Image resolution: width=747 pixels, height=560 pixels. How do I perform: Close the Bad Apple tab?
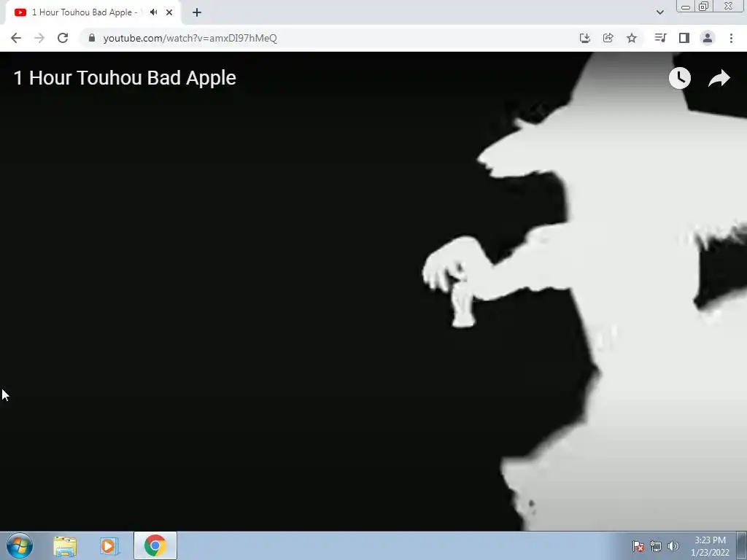169,12
